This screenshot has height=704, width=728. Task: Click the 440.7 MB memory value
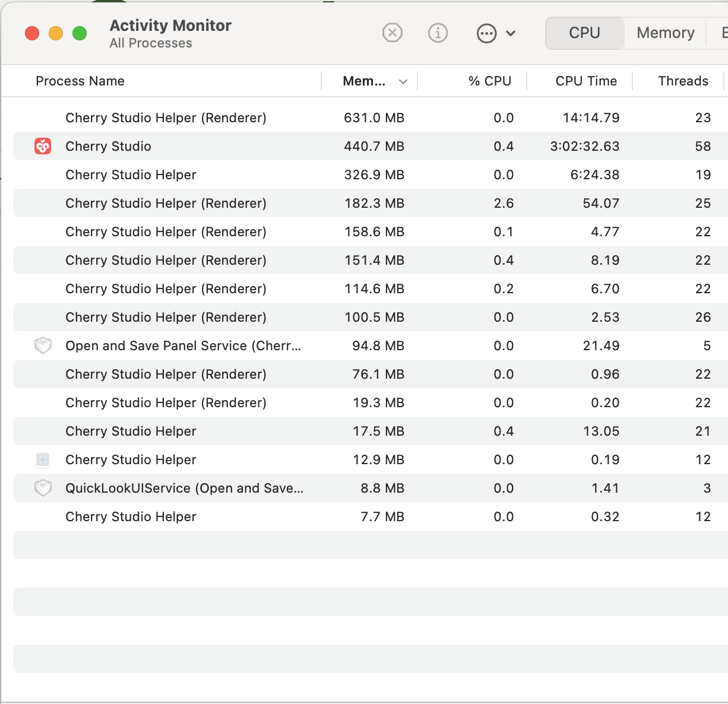[374, 146]
